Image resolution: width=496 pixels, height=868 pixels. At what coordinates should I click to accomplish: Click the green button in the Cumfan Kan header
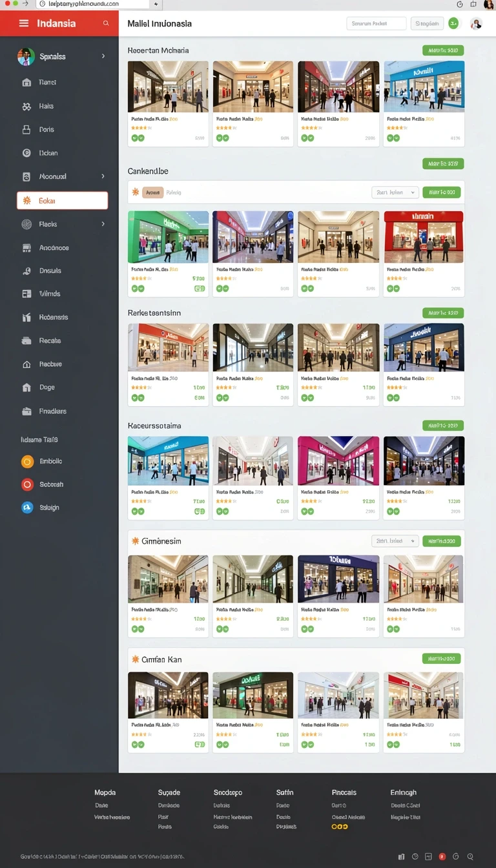tap(442, 659)
